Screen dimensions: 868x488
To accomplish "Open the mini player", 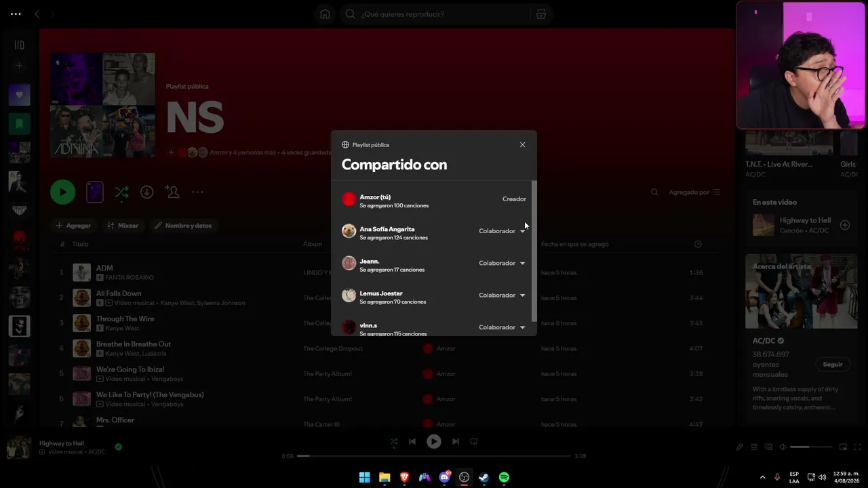I will tap(843, 447).
